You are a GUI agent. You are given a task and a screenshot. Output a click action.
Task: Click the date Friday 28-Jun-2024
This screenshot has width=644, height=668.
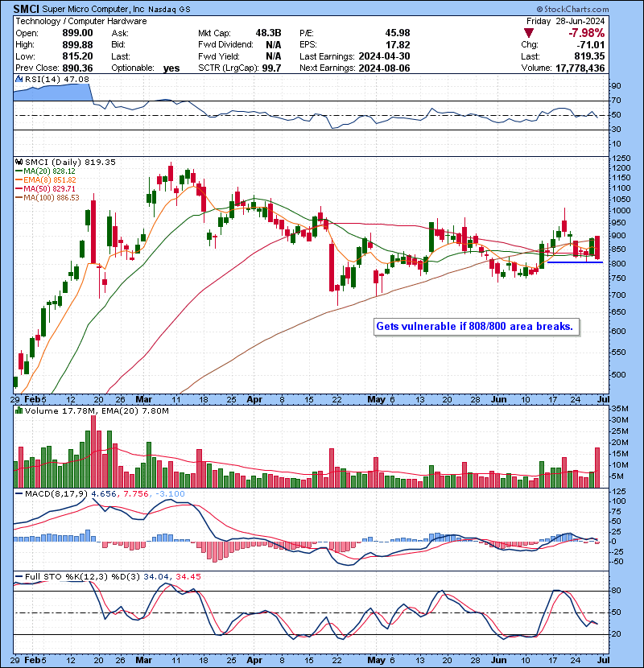[x=565, y=21]
